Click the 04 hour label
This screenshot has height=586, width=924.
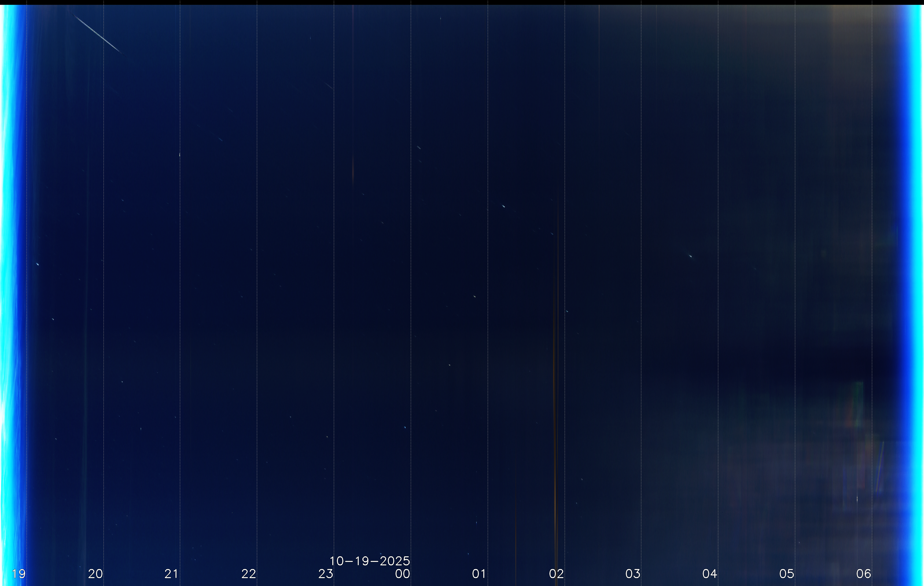[x=710, y=574]
